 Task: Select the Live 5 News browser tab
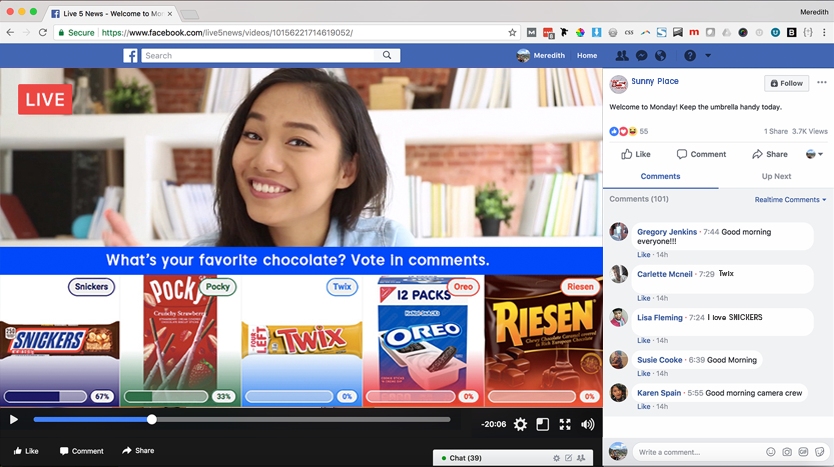pos(112,13)
